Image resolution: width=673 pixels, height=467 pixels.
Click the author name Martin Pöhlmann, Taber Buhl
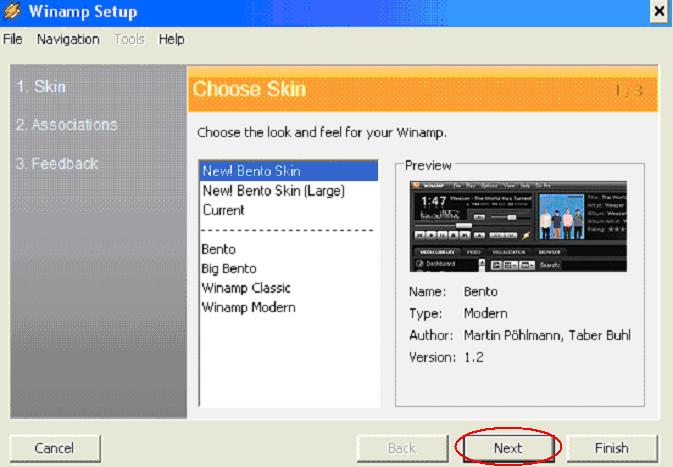[x=547, y=335]
